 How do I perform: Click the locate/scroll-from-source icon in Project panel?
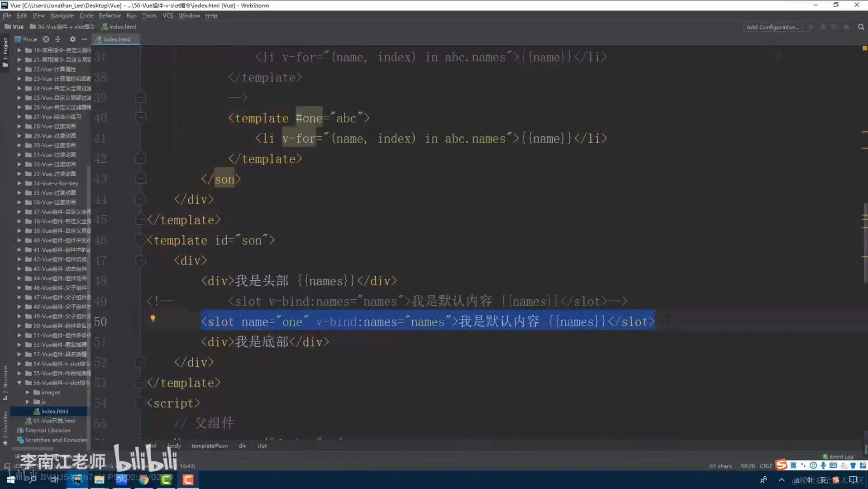click(46, 39)
